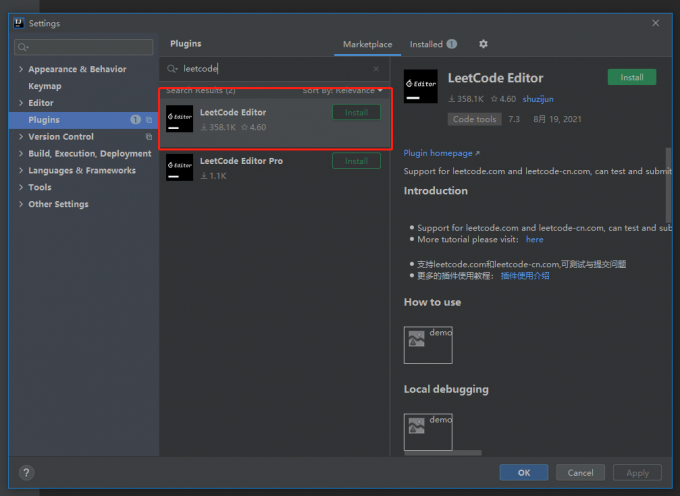The image size is (680, 496).
Task: Expand Appearance & Behavior section
Action: pyautogui.click(x=21, y=69)
